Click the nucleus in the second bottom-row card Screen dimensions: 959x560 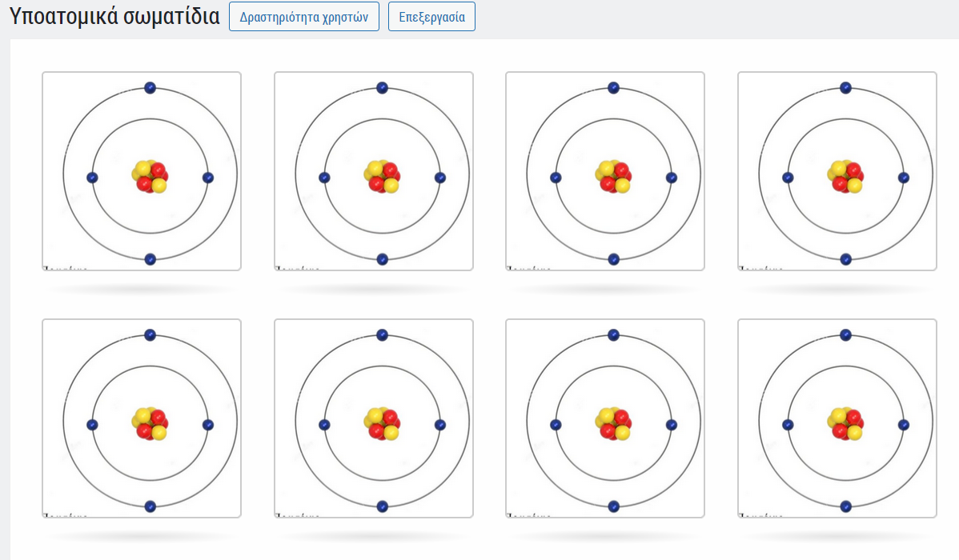point(383,424)
